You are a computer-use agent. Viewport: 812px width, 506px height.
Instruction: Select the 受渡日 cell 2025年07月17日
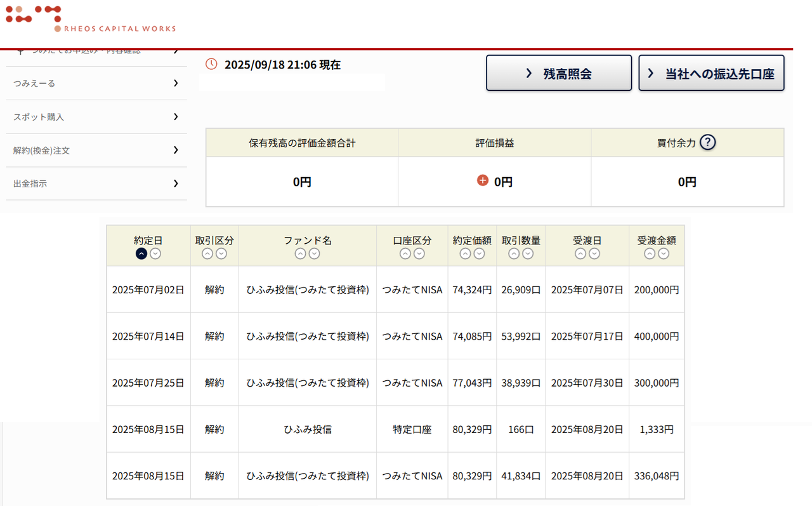587,336
